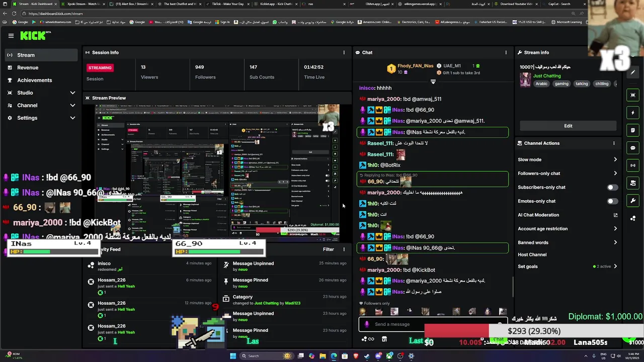Click the three-dots cluster icon in right toolbar
The image size is (644, 362).
coord(633,218)
